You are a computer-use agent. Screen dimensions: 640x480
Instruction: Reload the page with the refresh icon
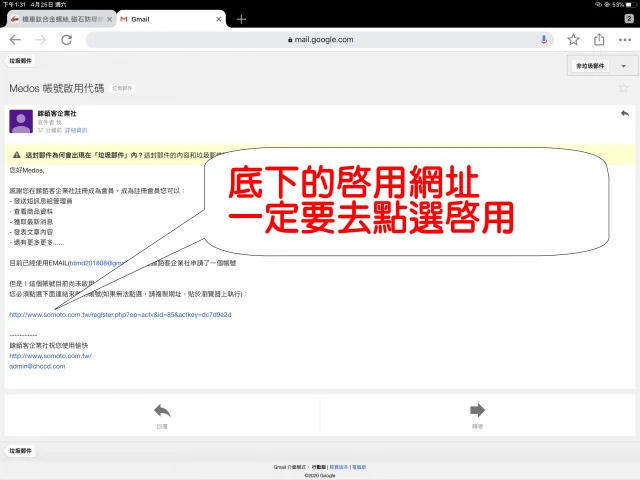pos(67,40)
